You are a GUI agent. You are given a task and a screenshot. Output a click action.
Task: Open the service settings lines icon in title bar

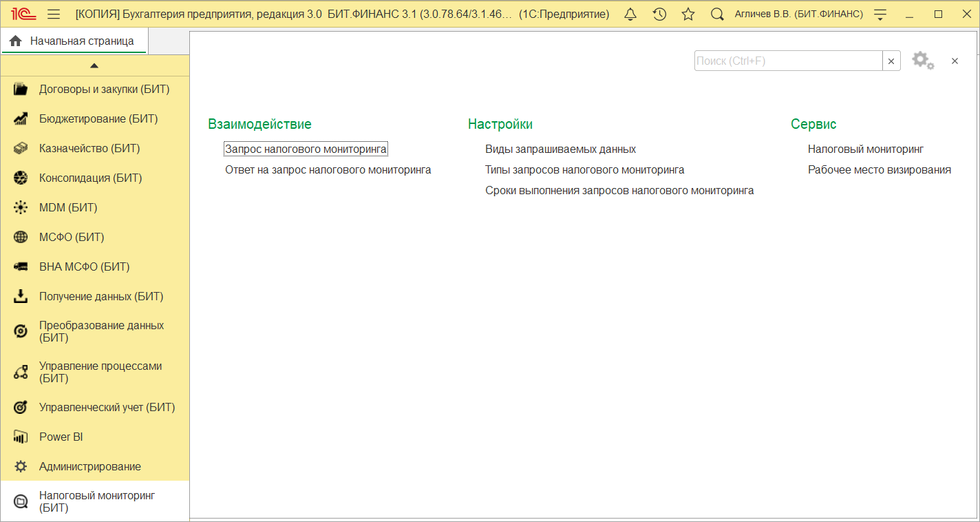tap(880, 14)
